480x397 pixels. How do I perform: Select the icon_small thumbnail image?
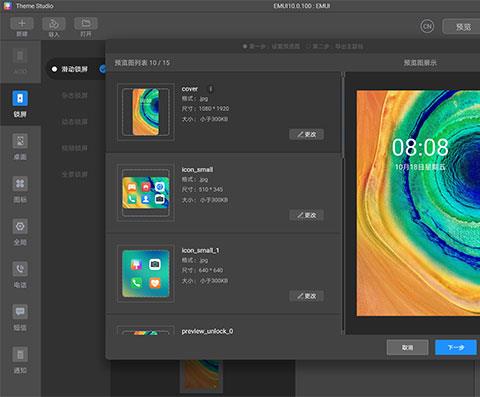click(x=146, y=193)
